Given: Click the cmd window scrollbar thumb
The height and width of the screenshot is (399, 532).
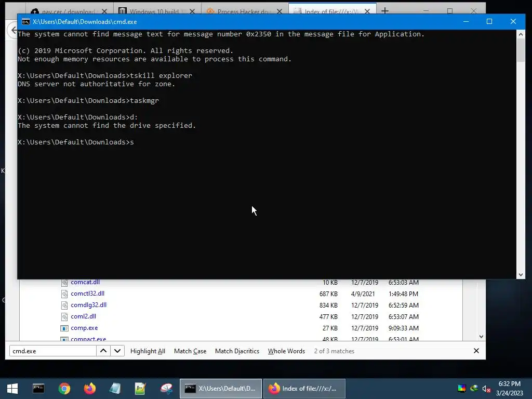Looking at the screenshot, I should 521,50.
